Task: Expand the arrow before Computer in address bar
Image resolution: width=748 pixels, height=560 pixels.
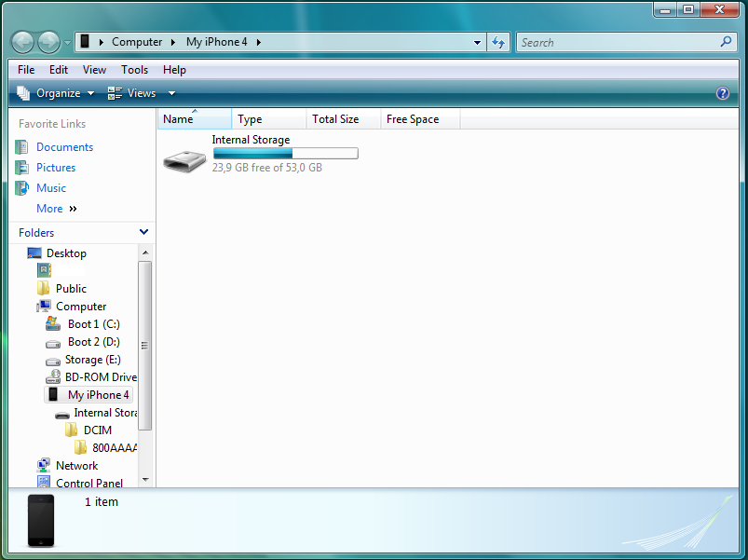Action: pyautogui.click(x=102, y=42)
